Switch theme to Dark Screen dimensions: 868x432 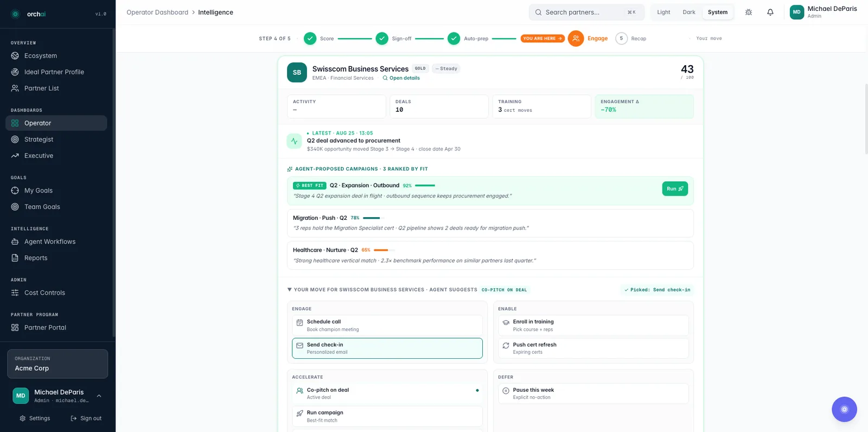coord(689,12)
